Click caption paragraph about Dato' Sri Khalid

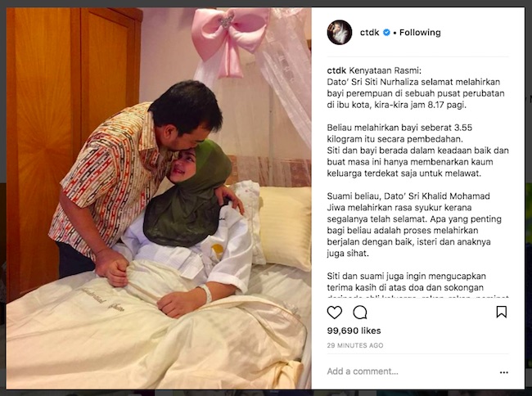point(414,224)
